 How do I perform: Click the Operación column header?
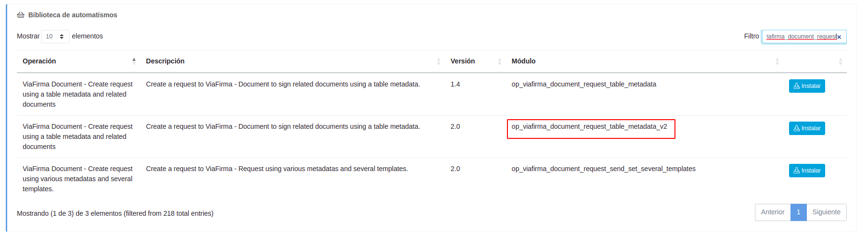(39, 61)
